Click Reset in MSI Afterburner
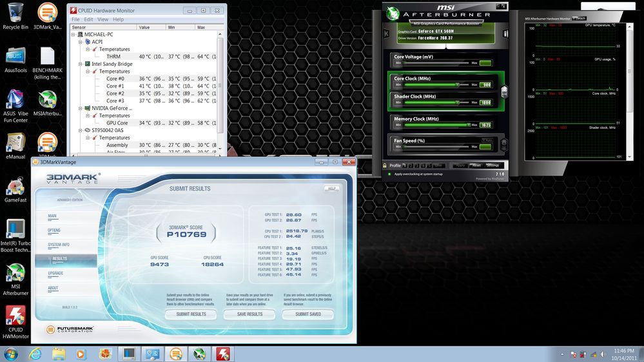The height and width of the screenshot is (362, 644). (476, 166)
